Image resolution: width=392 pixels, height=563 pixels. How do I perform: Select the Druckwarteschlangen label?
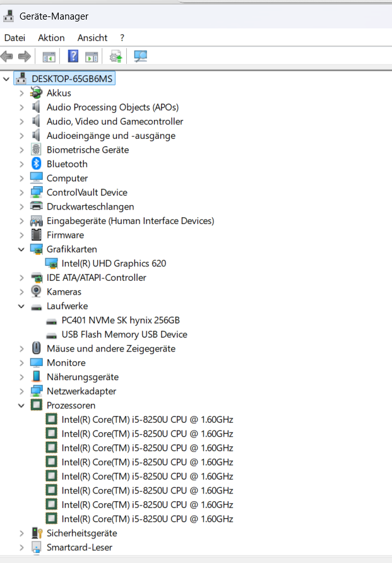[x=90, y=206]
